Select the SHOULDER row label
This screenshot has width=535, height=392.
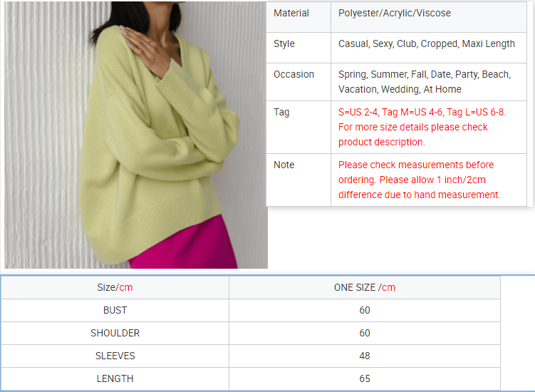115,334
